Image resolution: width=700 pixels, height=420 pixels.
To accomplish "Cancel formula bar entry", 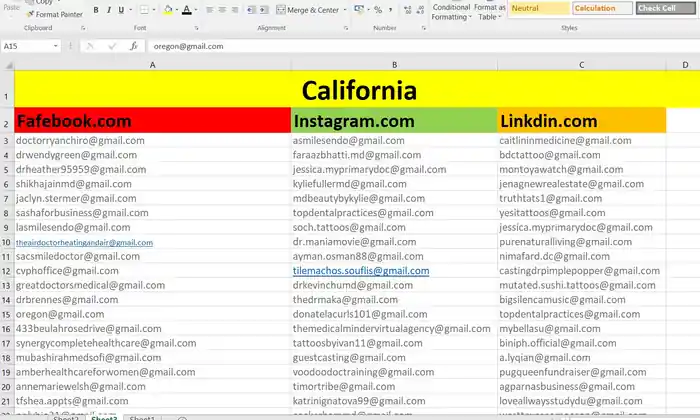I will pyautogui.click(x=90, y=46).
